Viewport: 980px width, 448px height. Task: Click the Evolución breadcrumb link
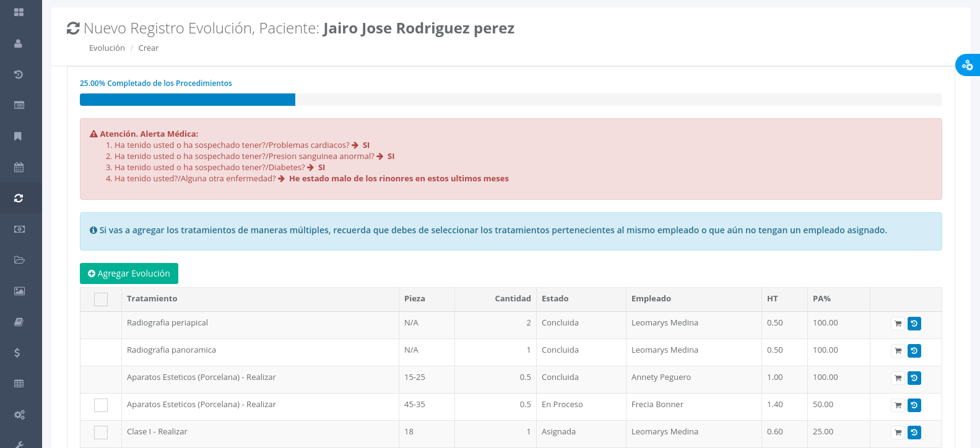pyautogui.click(x=107, y=48)
